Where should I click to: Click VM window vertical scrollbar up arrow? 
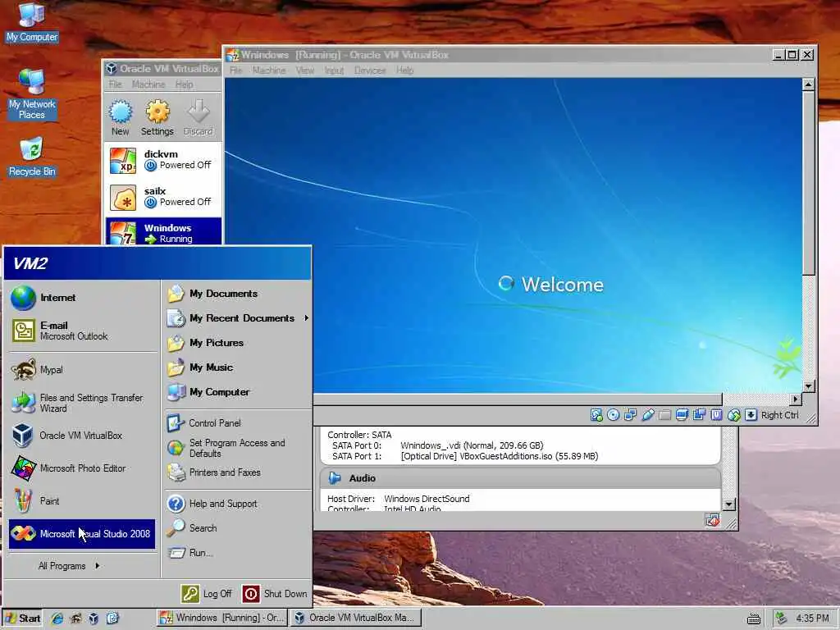pos(808,84)
